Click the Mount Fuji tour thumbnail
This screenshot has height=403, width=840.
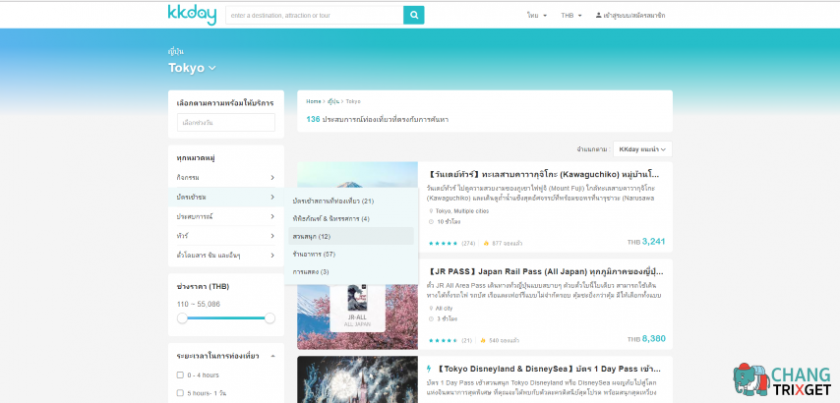click(x=358, y=175)
